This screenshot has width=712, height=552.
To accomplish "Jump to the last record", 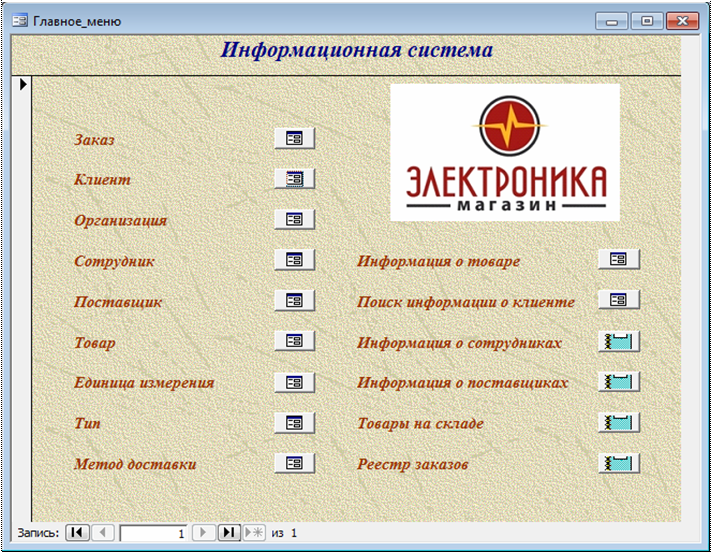I will coord(228,533).
